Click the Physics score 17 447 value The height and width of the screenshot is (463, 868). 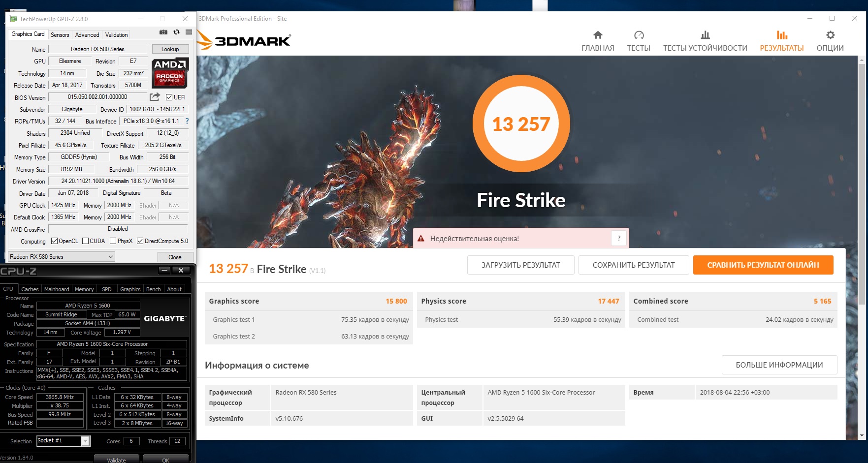pos(609,301)
